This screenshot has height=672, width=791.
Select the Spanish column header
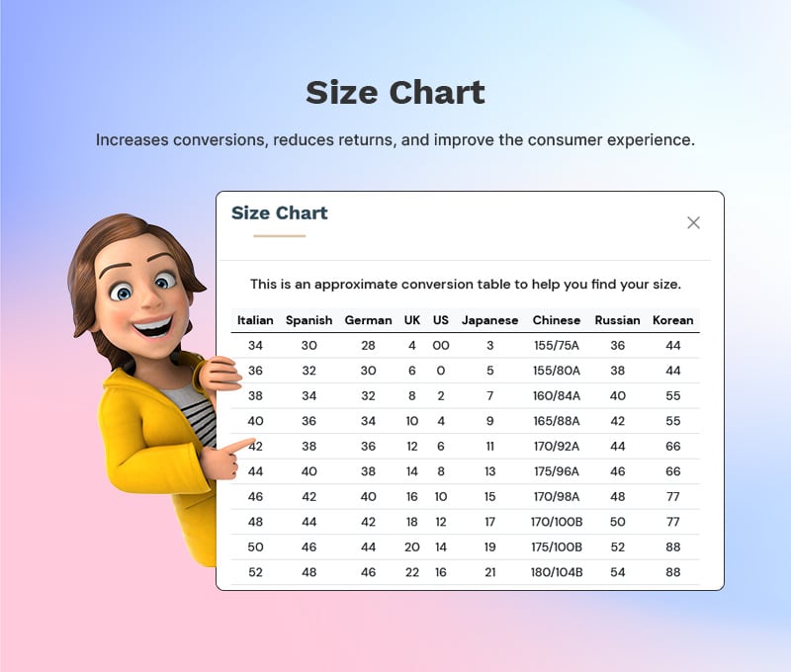click(x=309, y=320)
